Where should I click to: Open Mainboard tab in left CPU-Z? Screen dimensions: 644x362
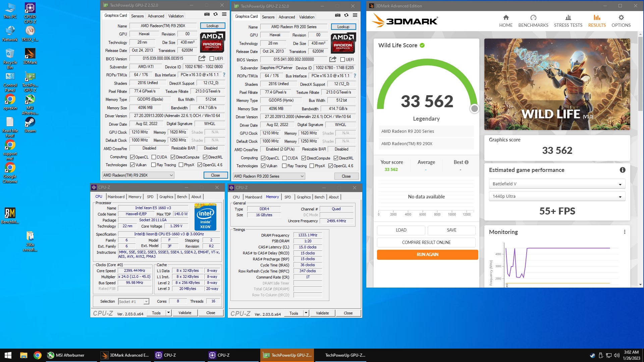pos(116,197)
